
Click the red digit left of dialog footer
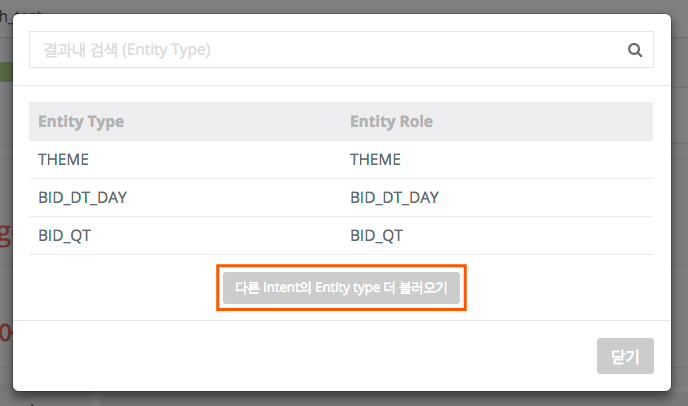coord(5,331)
